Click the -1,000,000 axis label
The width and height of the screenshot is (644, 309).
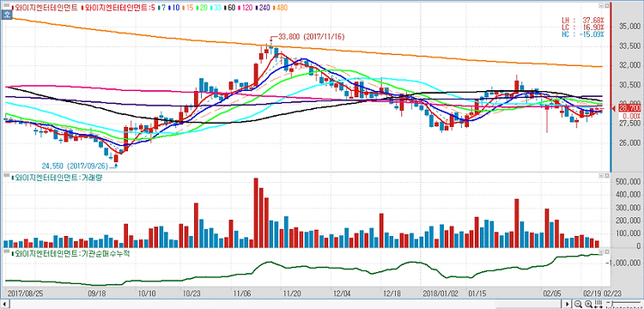[624, 263]
